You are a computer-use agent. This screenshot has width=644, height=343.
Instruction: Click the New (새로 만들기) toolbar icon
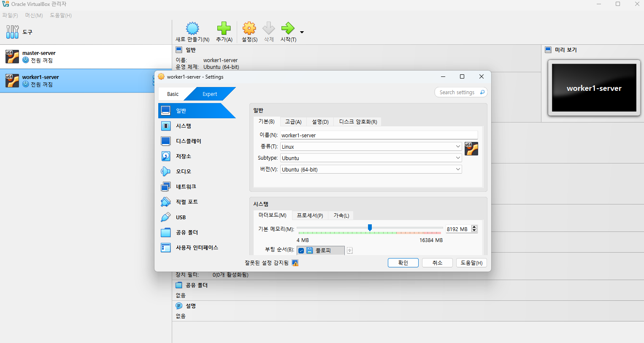pyautogui.click(x=192, y=28)
